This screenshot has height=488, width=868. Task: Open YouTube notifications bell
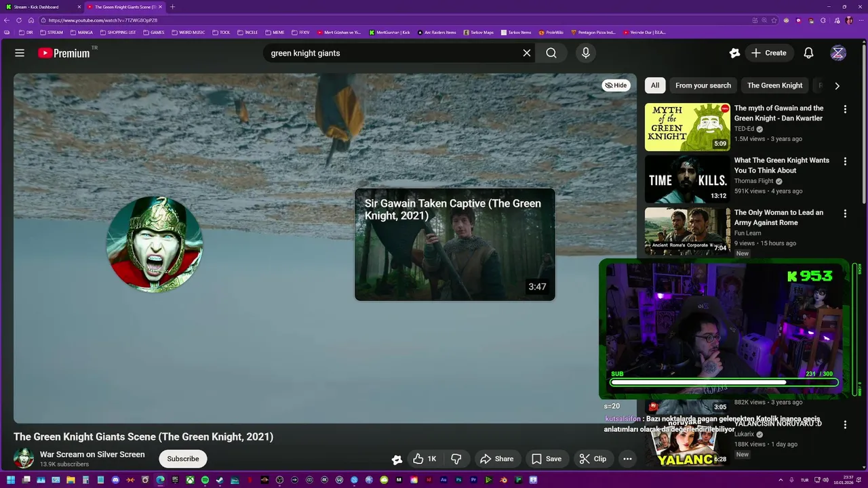pyautogui.click(x=808, y=53)
